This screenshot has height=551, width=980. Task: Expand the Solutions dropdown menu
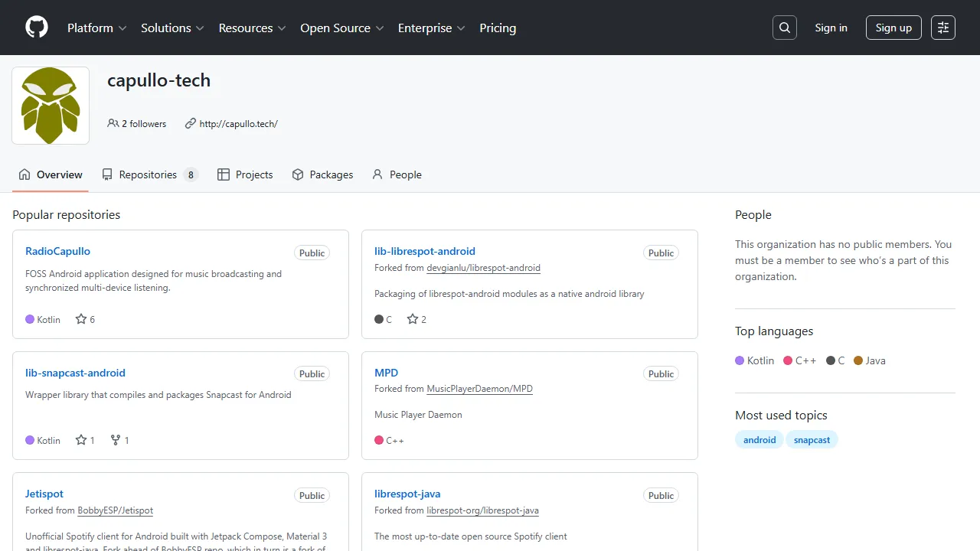click(x=172, y=28)
